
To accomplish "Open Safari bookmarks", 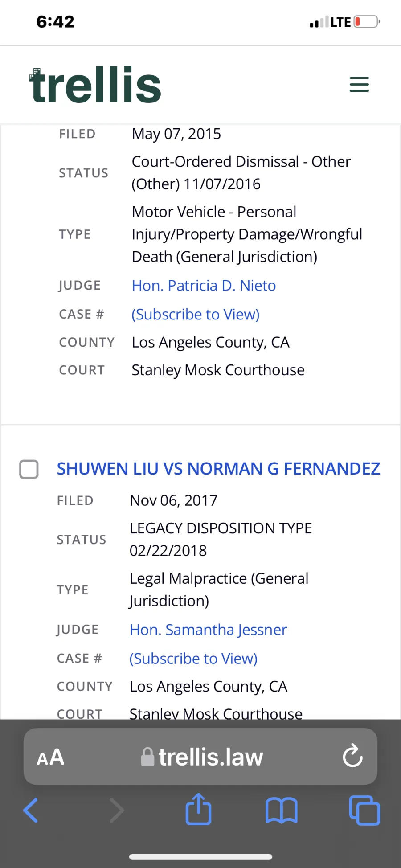I will (x=281, y=810).
